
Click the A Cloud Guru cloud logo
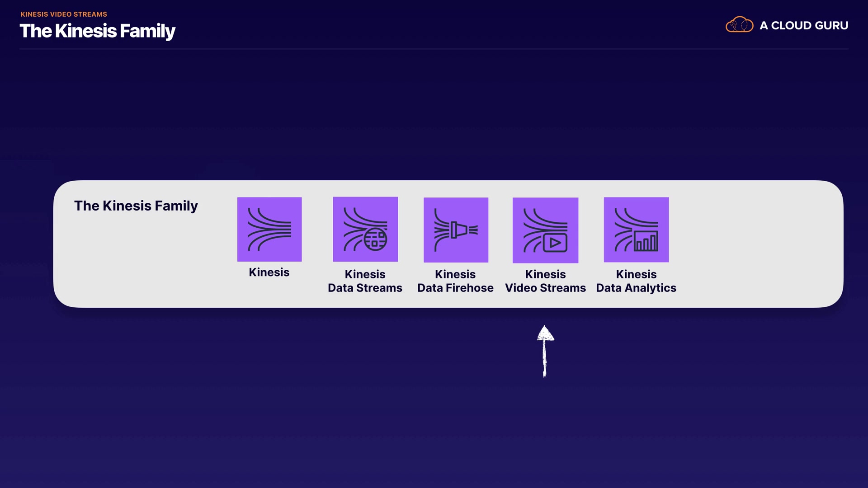pos(739,25)
